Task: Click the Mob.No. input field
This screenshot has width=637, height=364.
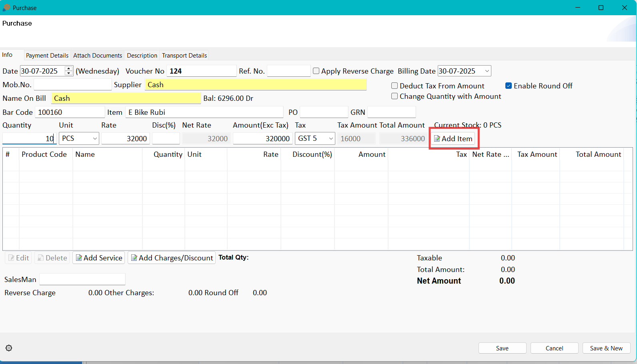Action: tap(72, 84)
